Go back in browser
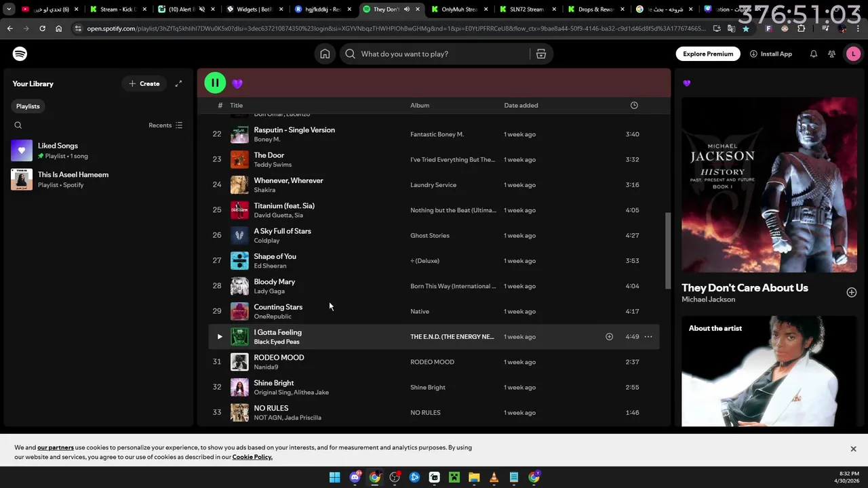The image size is (868, 488). pyautogui.click(x=9, y=28)
